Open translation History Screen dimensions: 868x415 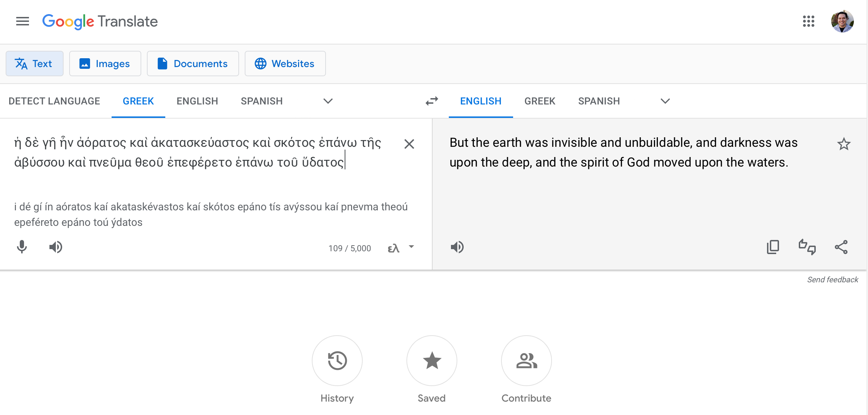click(337, 361)
